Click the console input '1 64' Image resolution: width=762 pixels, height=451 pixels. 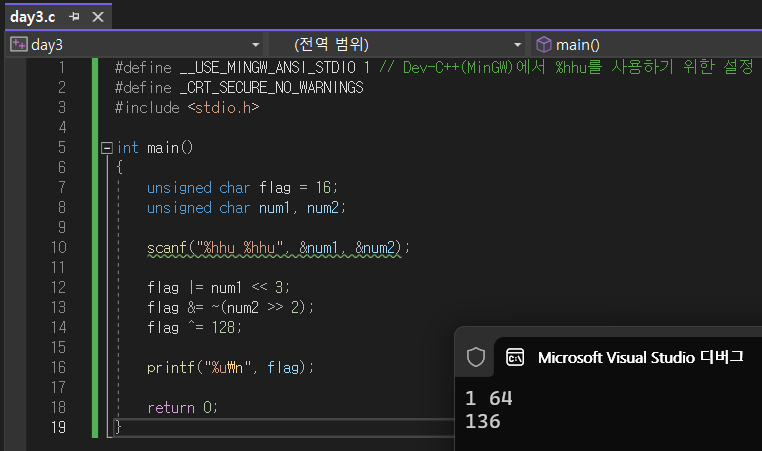click(x=488, y=399)
